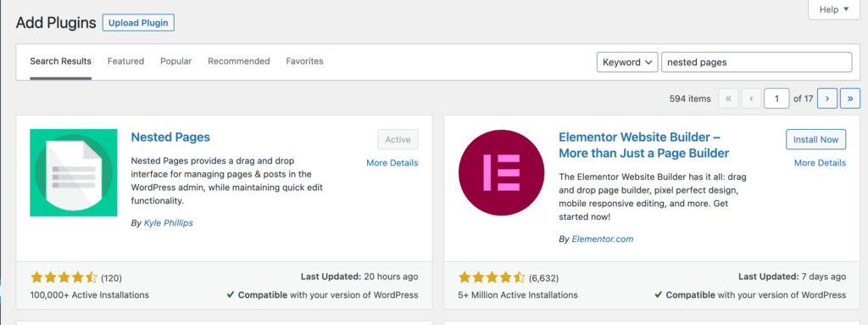Expand the Help panel

coord(834,9)
